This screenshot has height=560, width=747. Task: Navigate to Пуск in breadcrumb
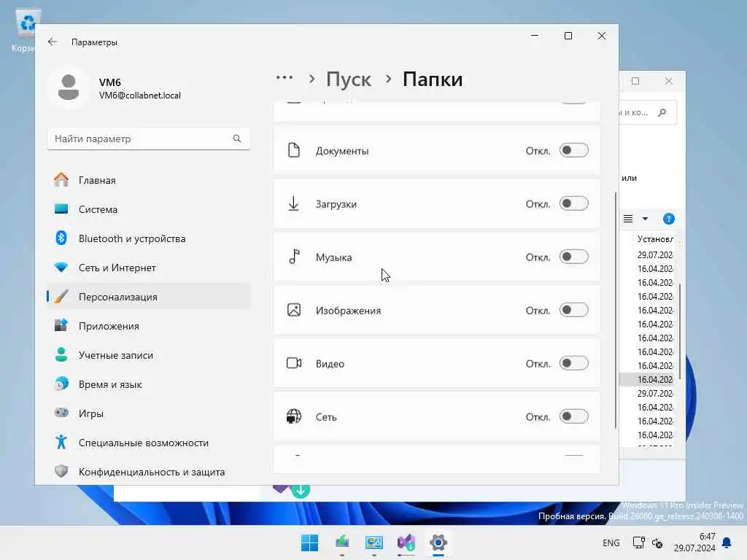(348, 79)
